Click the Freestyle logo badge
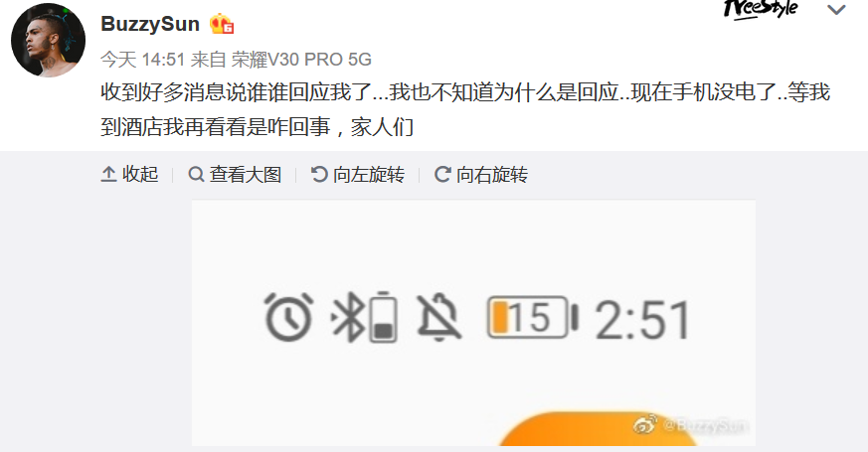Screen dimensions: 868x452 point(761,9)
